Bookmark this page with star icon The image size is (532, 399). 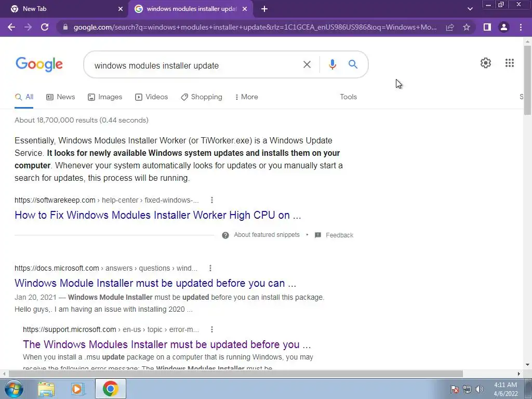[467, 27]
